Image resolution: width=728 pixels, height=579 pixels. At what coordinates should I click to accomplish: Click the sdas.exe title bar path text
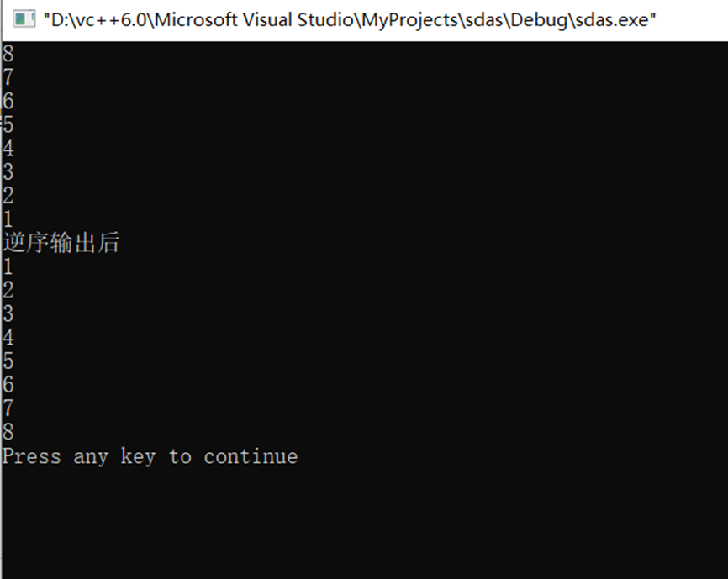click(350, 20)
